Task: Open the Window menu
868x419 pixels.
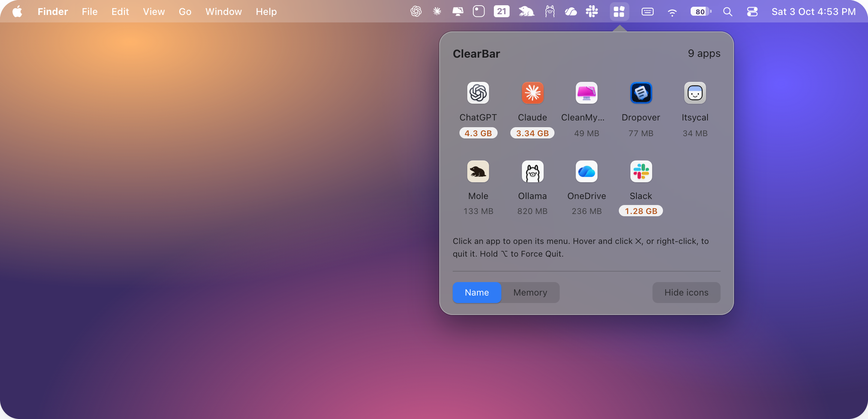Action: (224, 12)
